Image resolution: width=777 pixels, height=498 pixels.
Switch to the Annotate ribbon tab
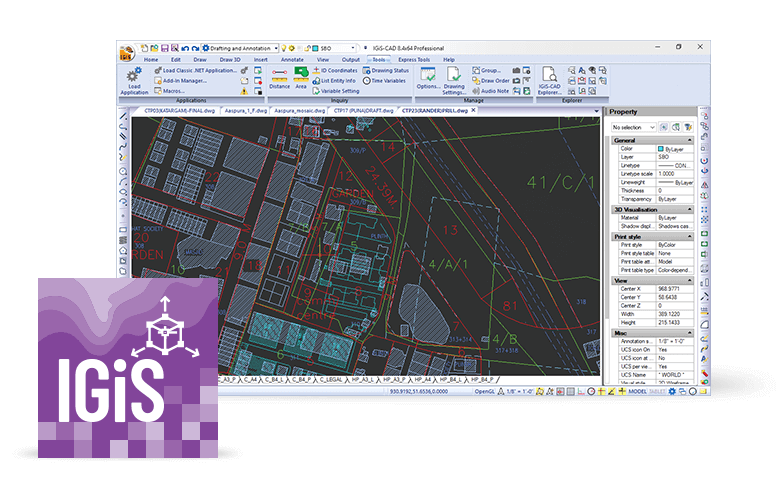292,59
